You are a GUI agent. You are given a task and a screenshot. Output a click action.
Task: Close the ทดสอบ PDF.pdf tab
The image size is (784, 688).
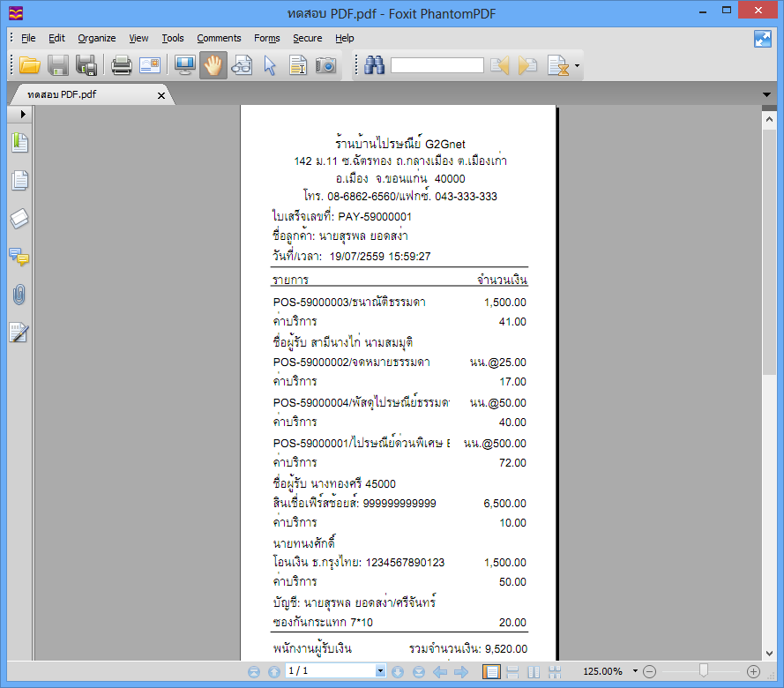161,95
